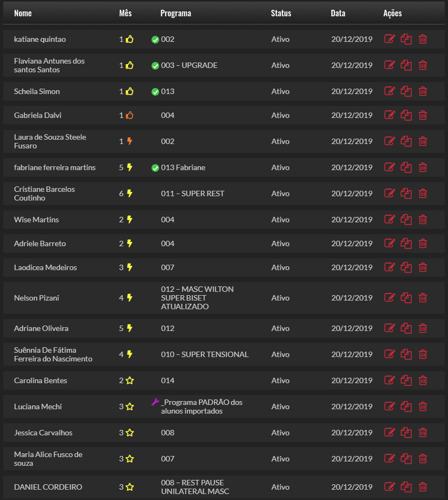Image resolution: width=448 pixels, height=500 pixels.
Task: Open edit for Nelson Pizani
Action: pos(389,298)
